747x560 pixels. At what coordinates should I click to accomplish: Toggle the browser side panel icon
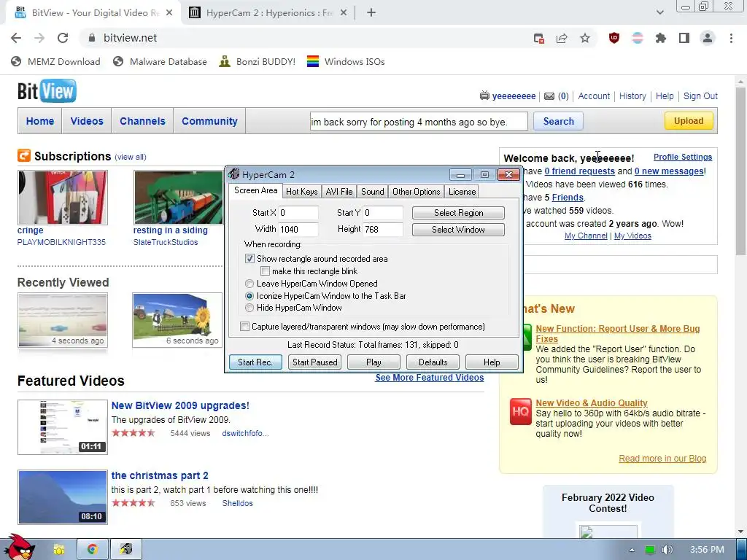684,38
